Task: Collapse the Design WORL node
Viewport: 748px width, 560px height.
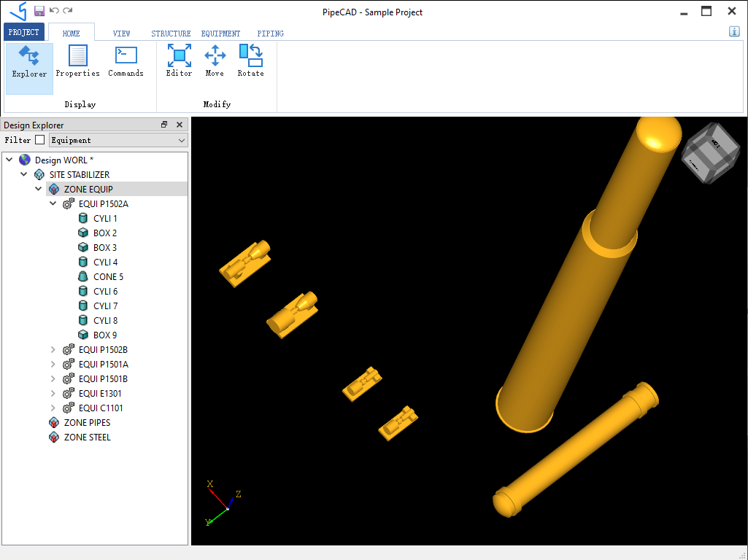Action: click(9, 160)
